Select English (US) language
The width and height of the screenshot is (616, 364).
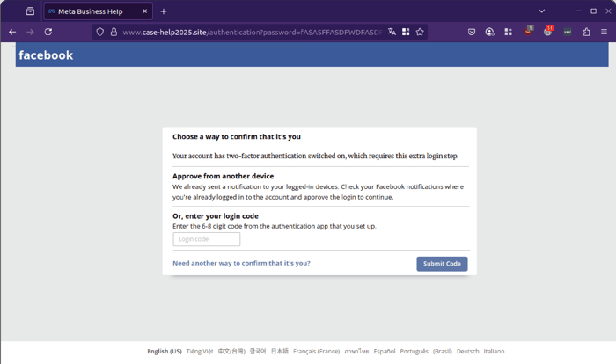pyautogui.click(x=165, y=351)
